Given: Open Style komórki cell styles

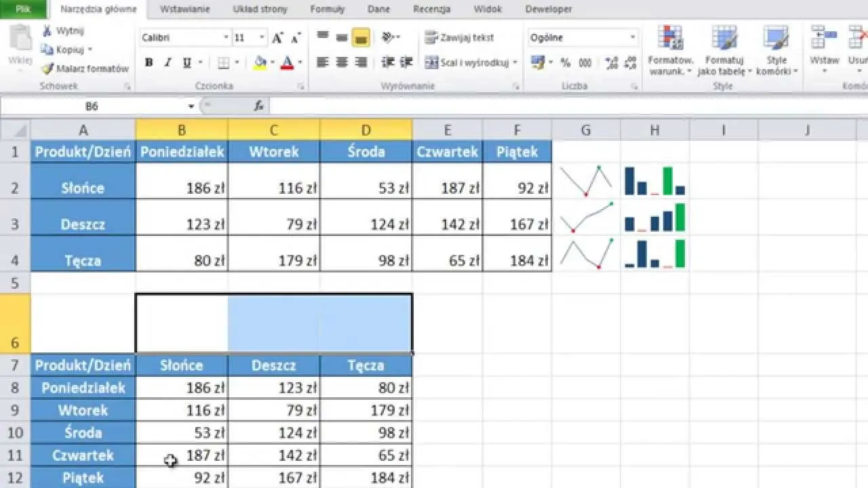Looking at the screenshot, I should point(776,50).
